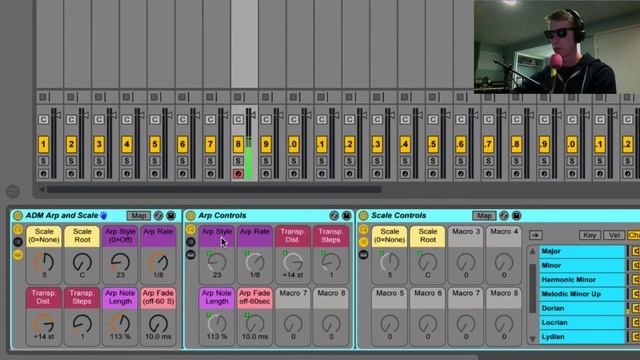Show the devices of Scale Controls rack
The image size is (640, 360).
click(x=363, y=255)
